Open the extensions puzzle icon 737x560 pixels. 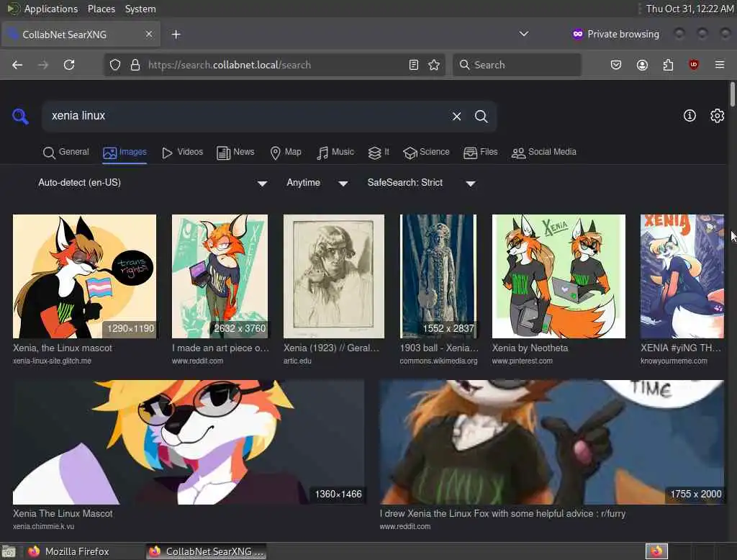coord(668,65)
